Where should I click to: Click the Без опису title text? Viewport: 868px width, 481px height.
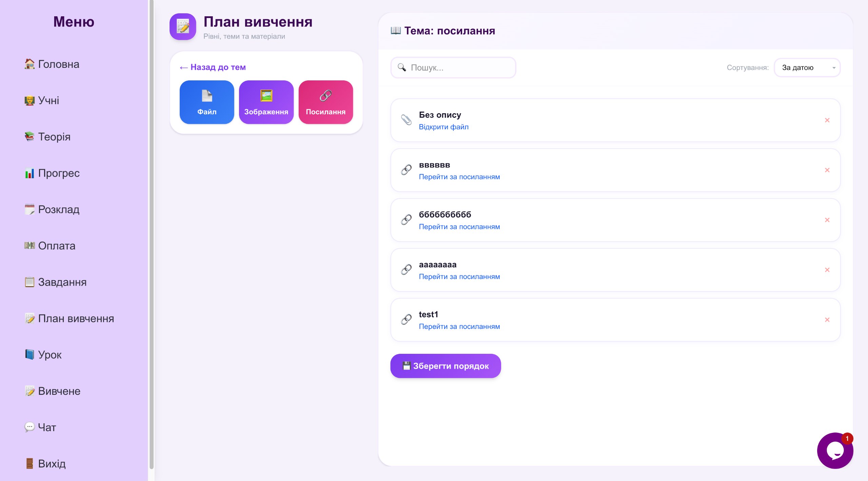440,115
